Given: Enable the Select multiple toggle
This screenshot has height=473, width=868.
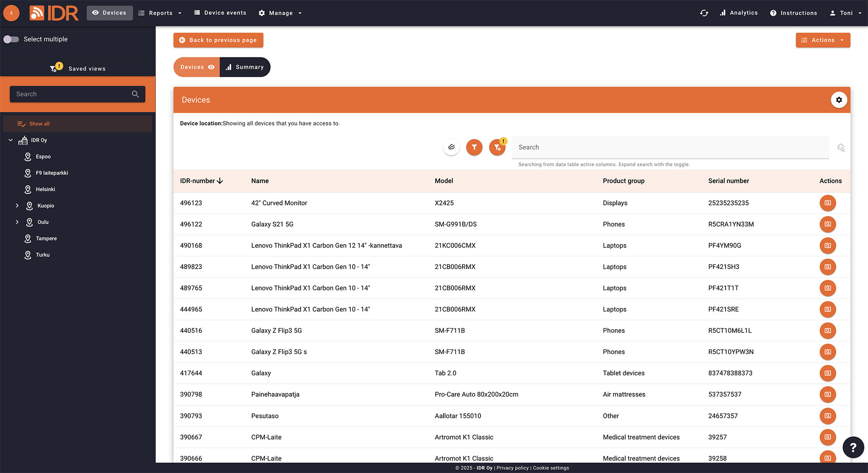Looking at the screenshot, I should coord(11,39).
